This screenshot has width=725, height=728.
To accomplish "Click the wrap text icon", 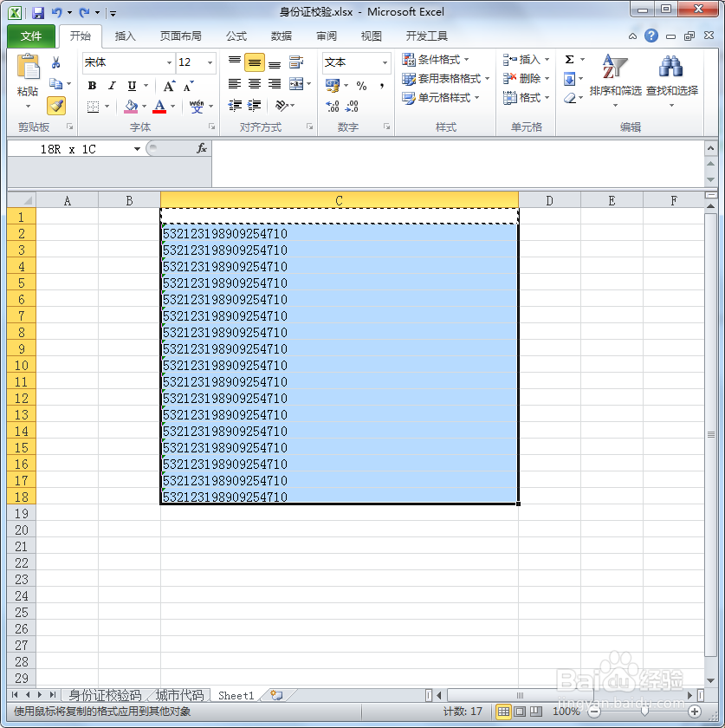I will click(296, 62).
